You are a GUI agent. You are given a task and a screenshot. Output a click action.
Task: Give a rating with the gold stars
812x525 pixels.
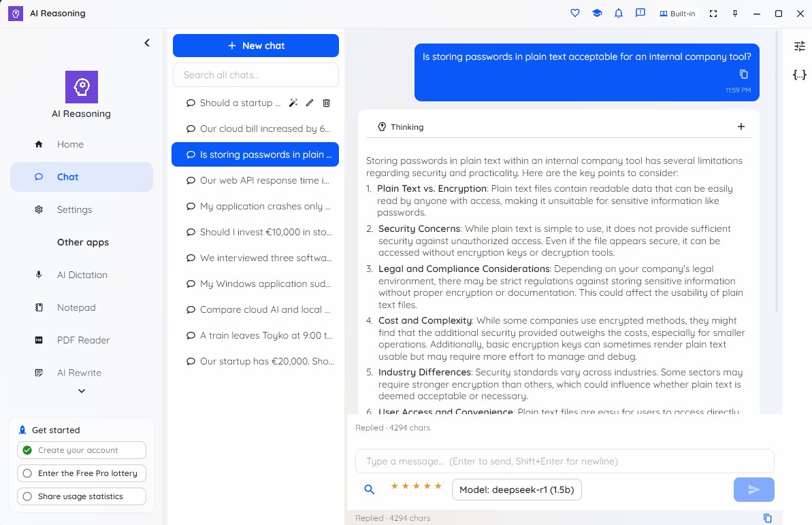tap(417, 486)
